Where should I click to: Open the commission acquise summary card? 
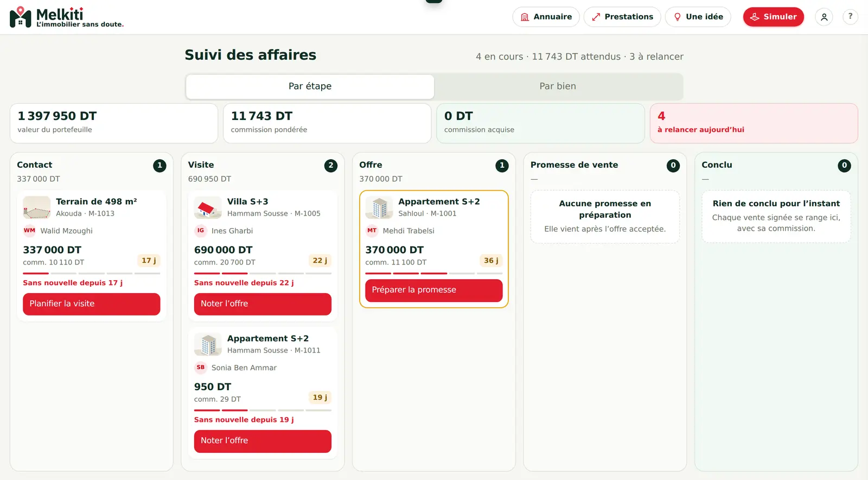coord(540,123)
